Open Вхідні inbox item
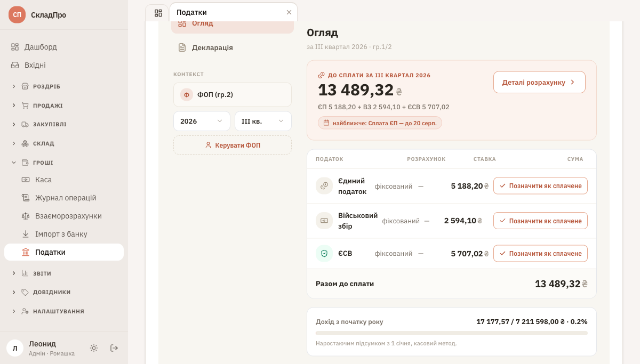The image size is (640, 364). pos(64,65)
